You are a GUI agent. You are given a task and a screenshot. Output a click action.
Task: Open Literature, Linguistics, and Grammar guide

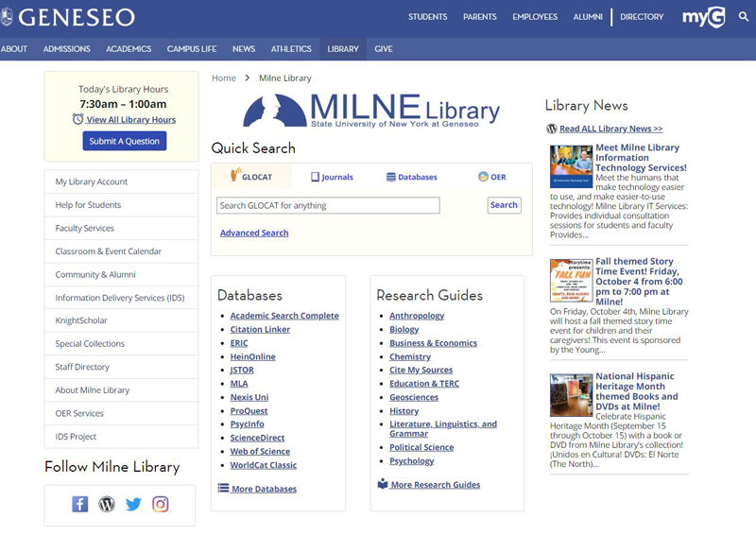(443, 428)
